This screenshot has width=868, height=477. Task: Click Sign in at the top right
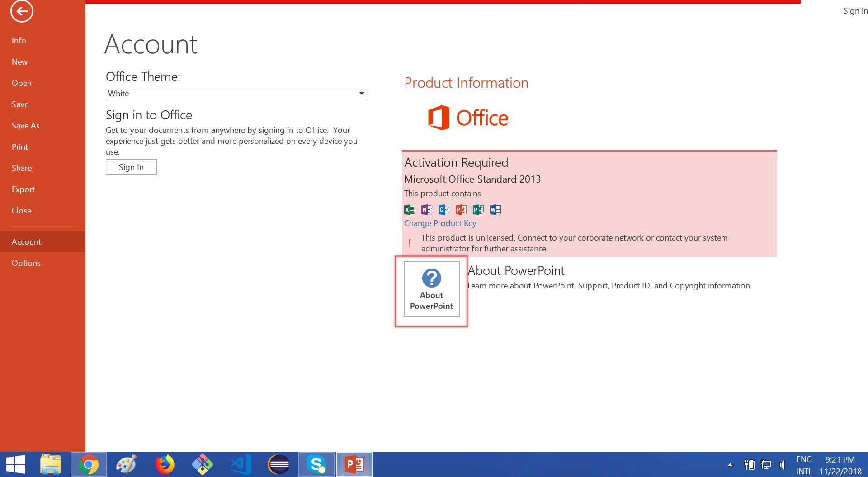(855, 11)
